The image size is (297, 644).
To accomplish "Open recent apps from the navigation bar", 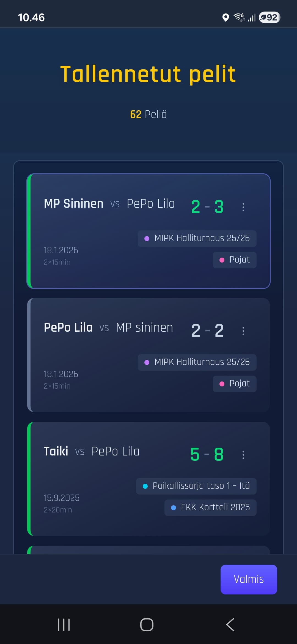I will point(63,624).
